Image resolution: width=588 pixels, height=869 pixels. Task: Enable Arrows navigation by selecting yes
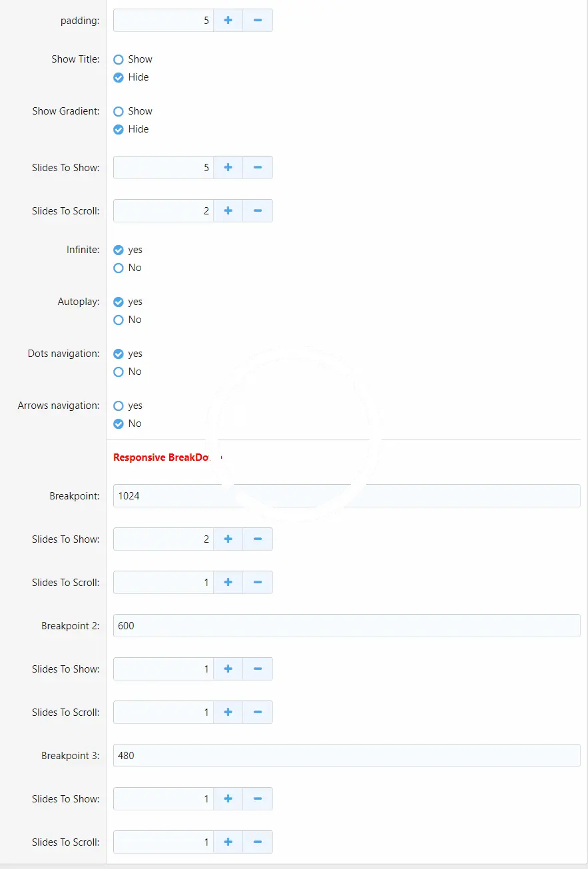(x=119, y=406)
